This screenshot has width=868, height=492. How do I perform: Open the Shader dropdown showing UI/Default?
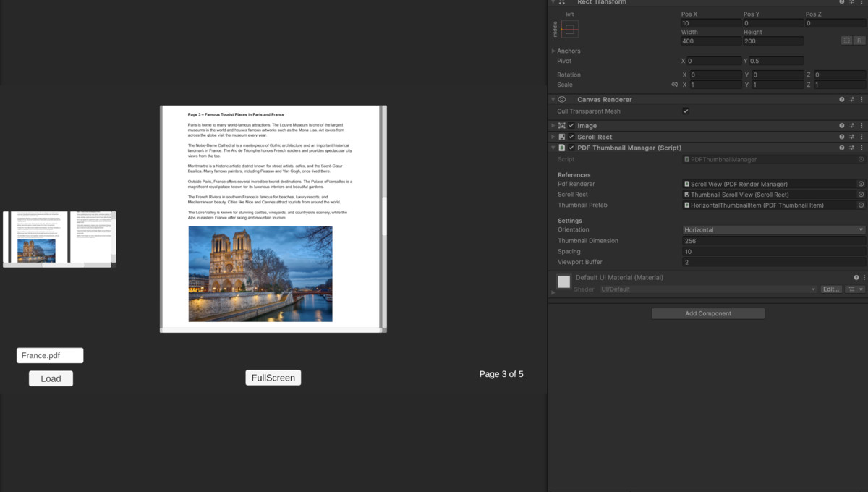coord(709,289)
